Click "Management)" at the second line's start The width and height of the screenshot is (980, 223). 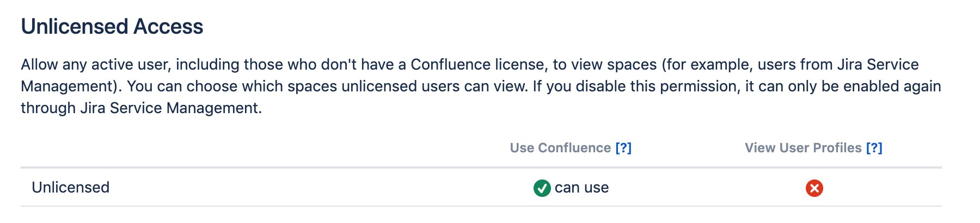[69, 86]
